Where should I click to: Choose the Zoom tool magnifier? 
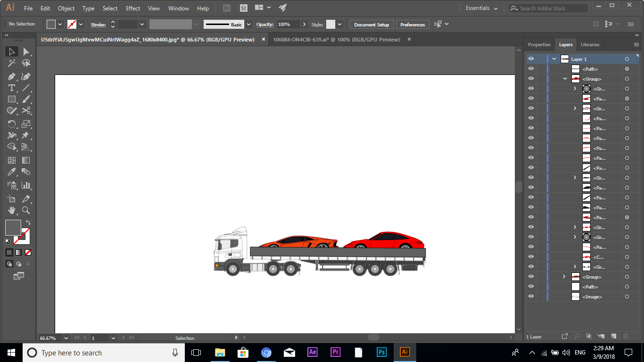point(26,210)
